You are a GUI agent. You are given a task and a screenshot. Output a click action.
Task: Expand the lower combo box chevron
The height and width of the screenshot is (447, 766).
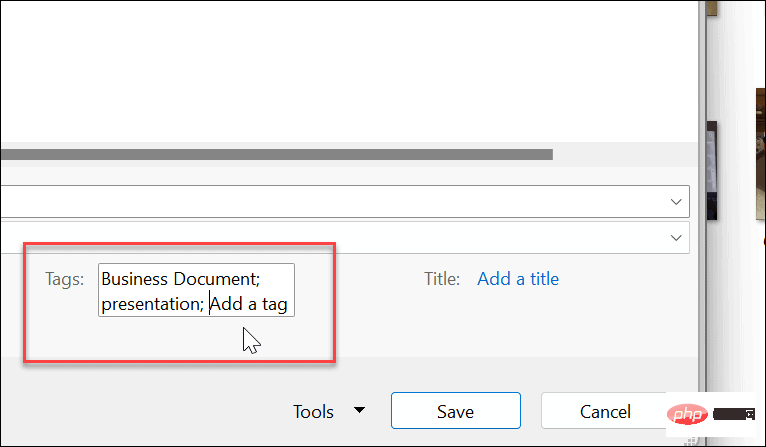tap(676, 238)
